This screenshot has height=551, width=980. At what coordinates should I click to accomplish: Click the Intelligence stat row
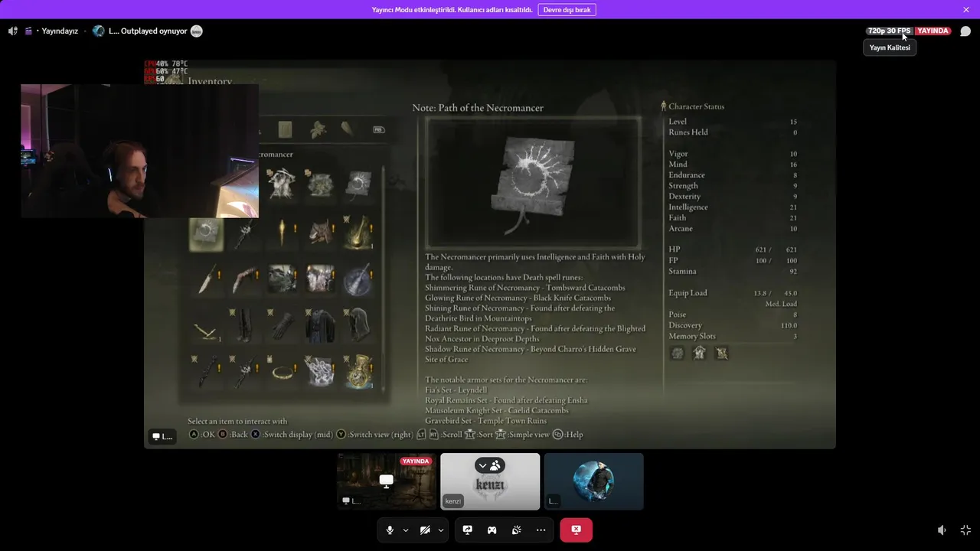733,207
